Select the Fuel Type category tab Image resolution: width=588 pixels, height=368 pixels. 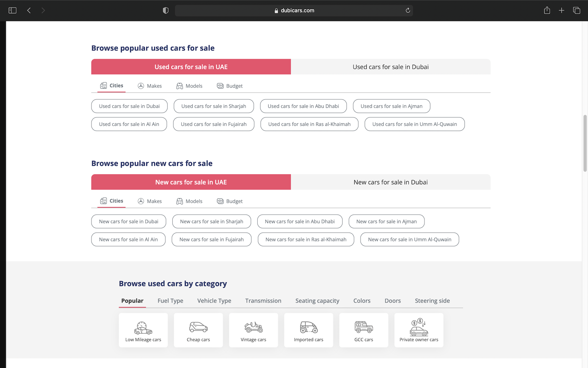170,301
